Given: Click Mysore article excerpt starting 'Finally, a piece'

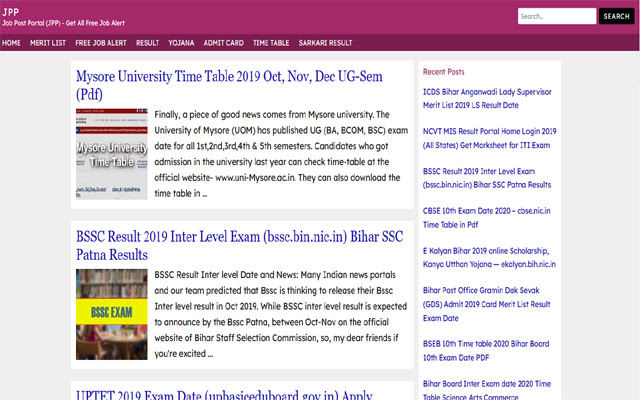Looking at the screenshot, I should (281, 154).
